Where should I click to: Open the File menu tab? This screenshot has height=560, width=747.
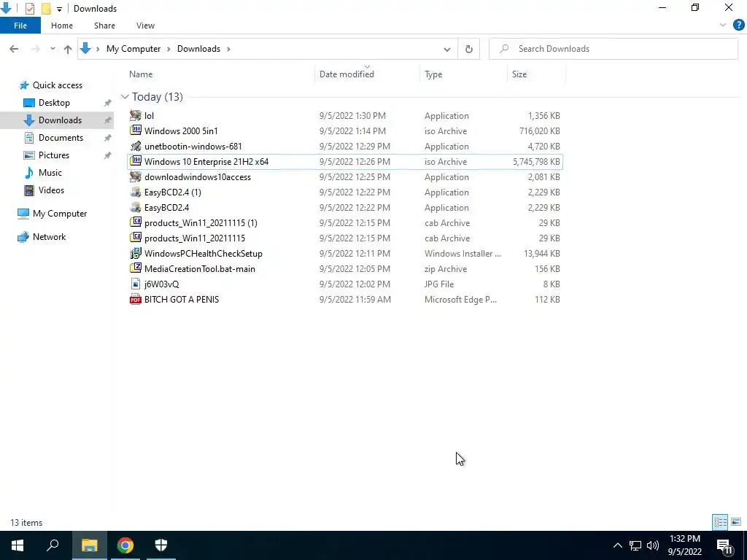click(20, 26)
